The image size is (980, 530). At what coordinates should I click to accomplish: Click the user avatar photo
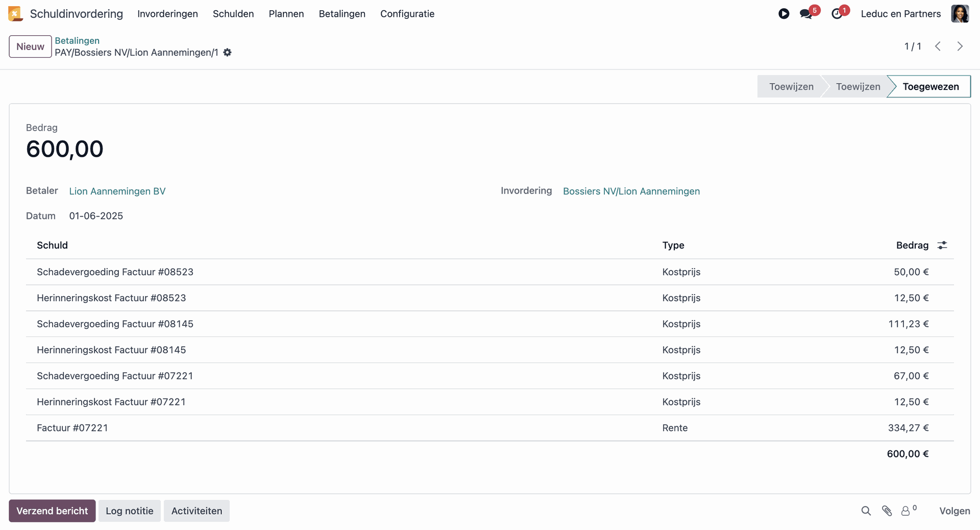pyautogui.click(x=960, y=14)
